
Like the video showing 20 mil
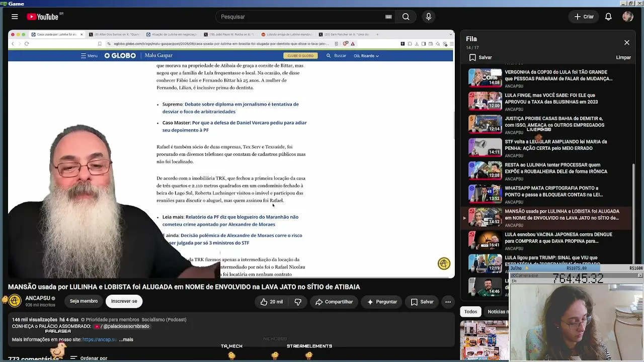(272, 302)
